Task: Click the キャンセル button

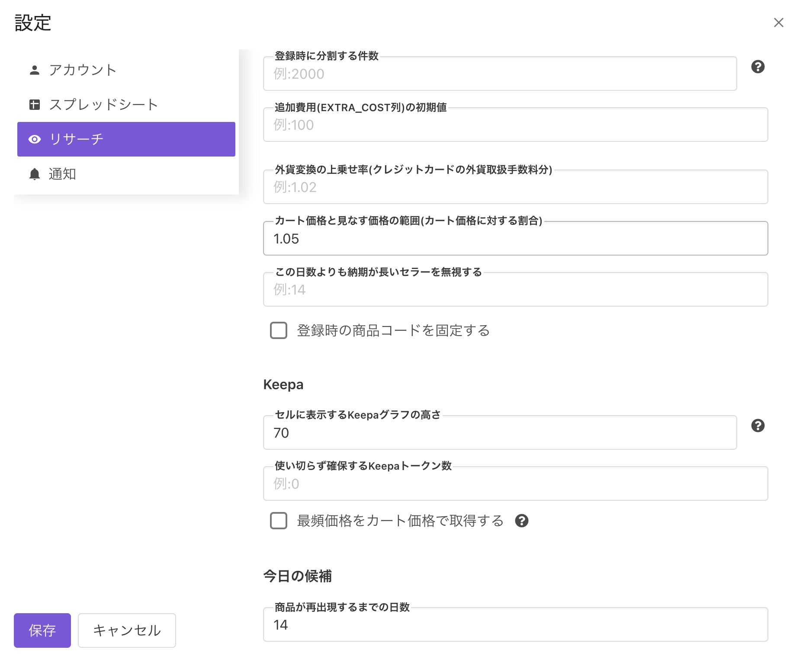Action: tap(127, 630)
